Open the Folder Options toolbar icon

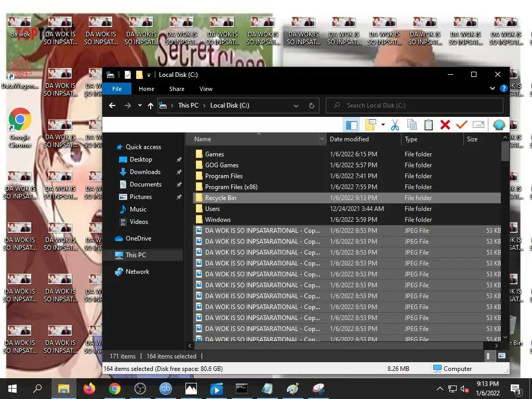pos(370,125)
